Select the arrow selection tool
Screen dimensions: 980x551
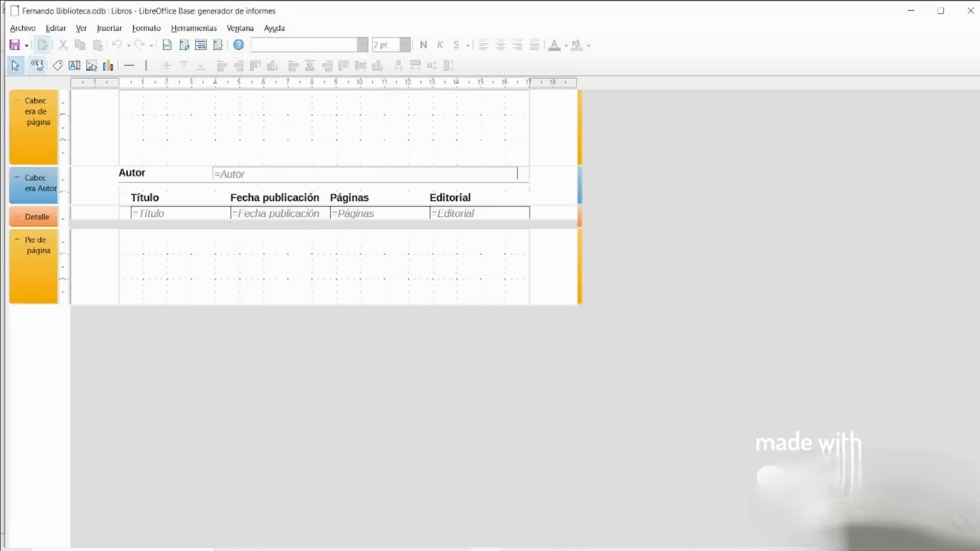point(15,65)
